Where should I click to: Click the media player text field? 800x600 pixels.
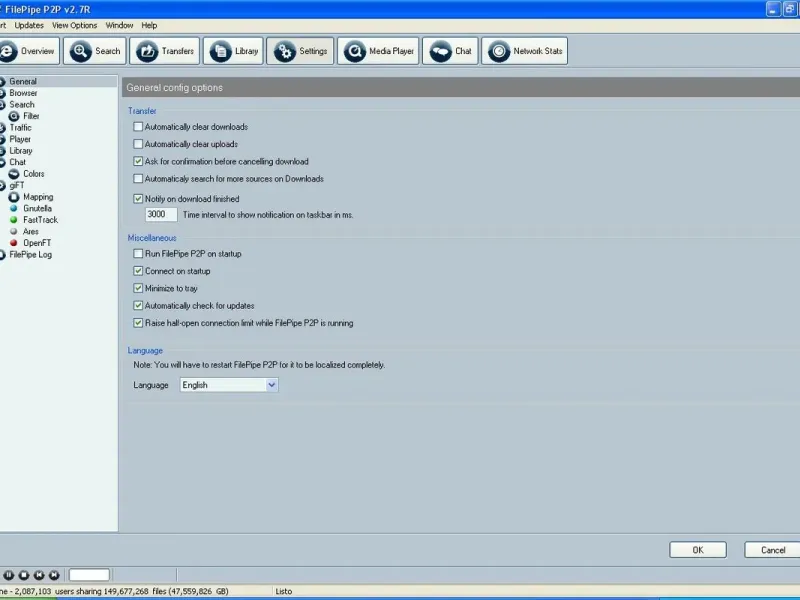point(89,575)
